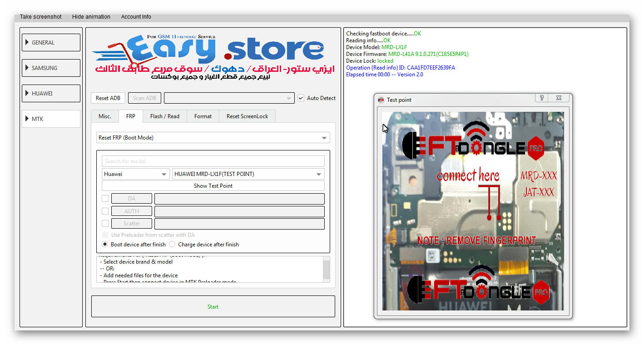Screen dimensions: 644x345
Task: Open the Format tab
Action: pos(203,116)
